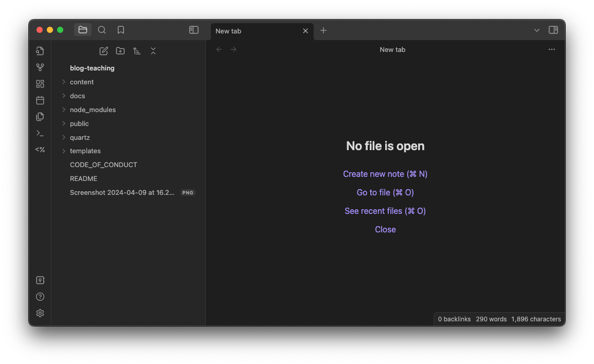Click the Create new note link

point(385,174)
